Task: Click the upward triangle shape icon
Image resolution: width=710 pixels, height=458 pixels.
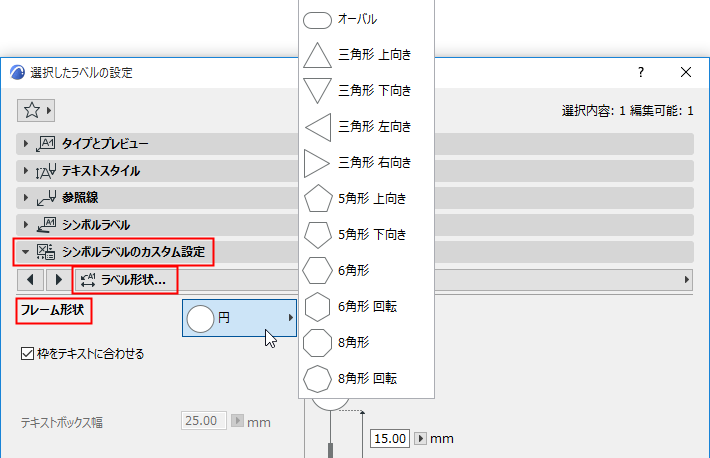Action: point(317,55)
